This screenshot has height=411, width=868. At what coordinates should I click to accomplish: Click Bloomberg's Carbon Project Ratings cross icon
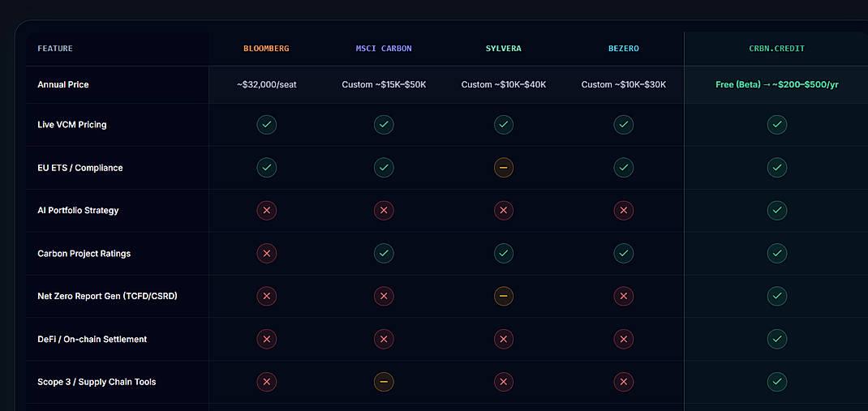coord(266,253)
